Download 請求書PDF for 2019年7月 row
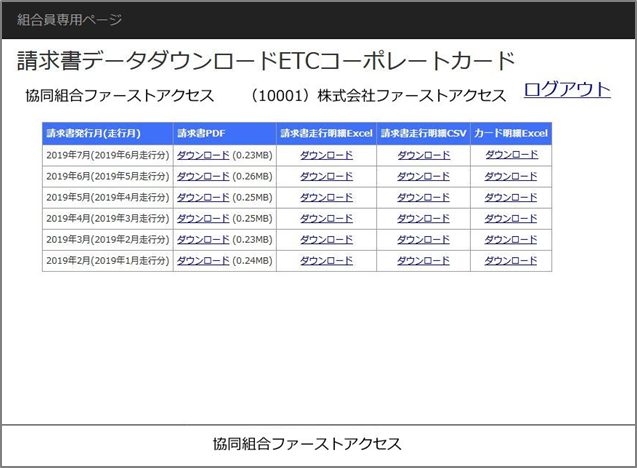 point(203,155)
